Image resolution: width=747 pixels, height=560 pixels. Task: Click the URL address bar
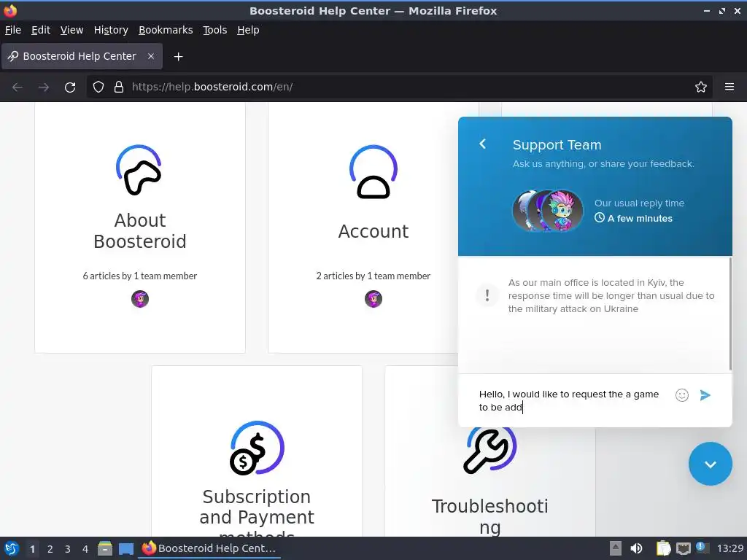[399, 87]
